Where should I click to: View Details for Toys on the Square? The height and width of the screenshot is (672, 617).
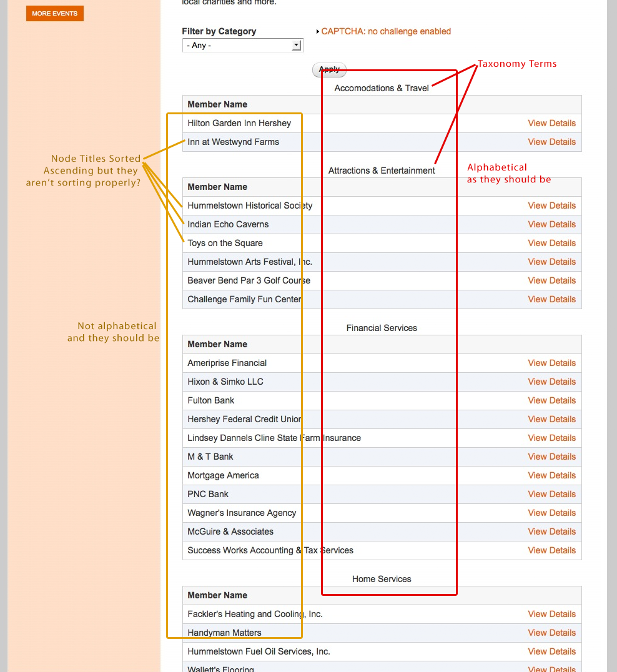coord(551,243)
